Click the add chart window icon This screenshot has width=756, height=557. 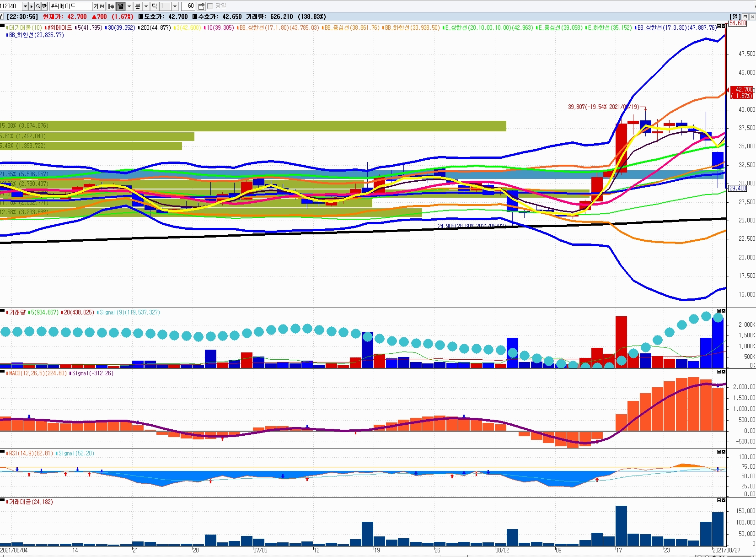201,6
